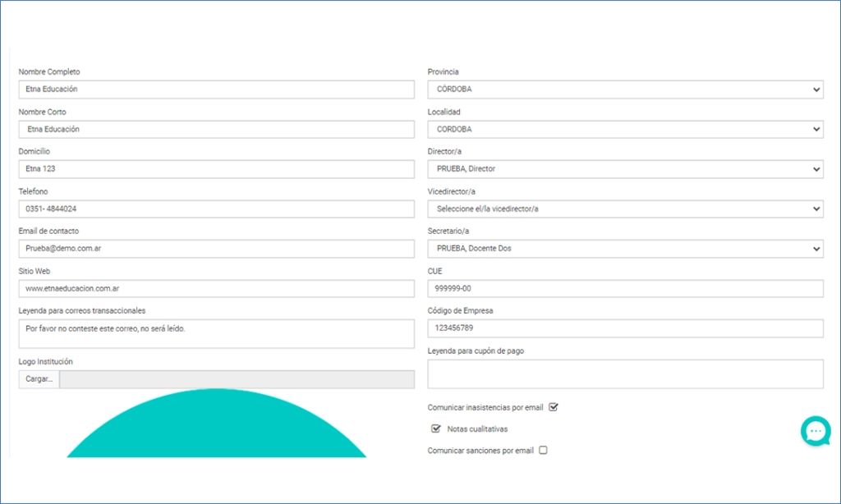
Task: Click the teal institution logo preview
Action: click(x=216, y=425)
